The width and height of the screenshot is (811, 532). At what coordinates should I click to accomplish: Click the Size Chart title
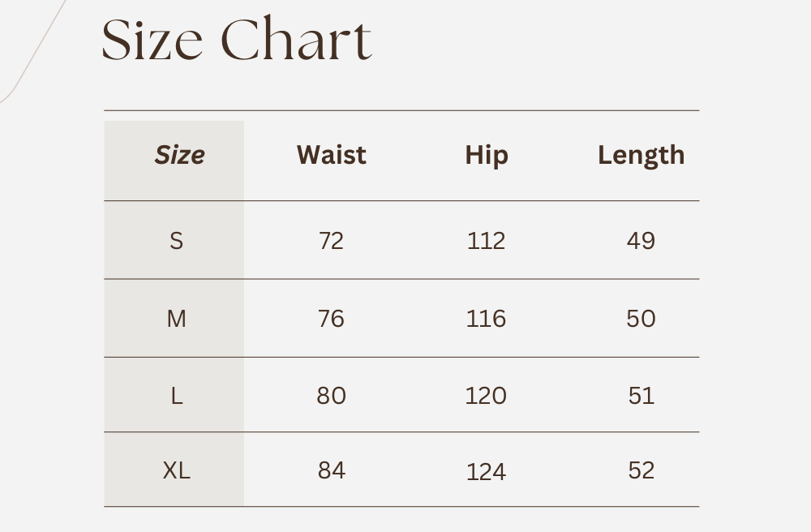(x=237, y=40)
